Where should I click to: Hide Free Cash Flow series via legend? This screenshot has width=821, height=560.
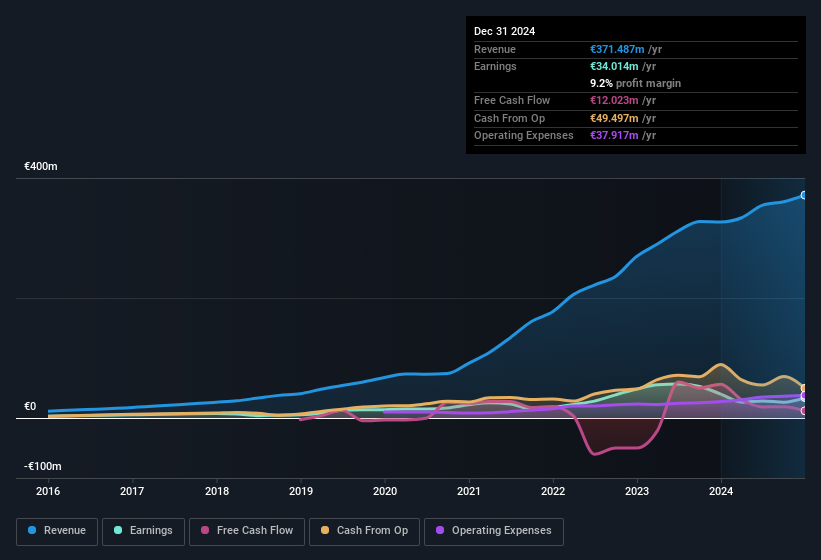click(246, 531)
